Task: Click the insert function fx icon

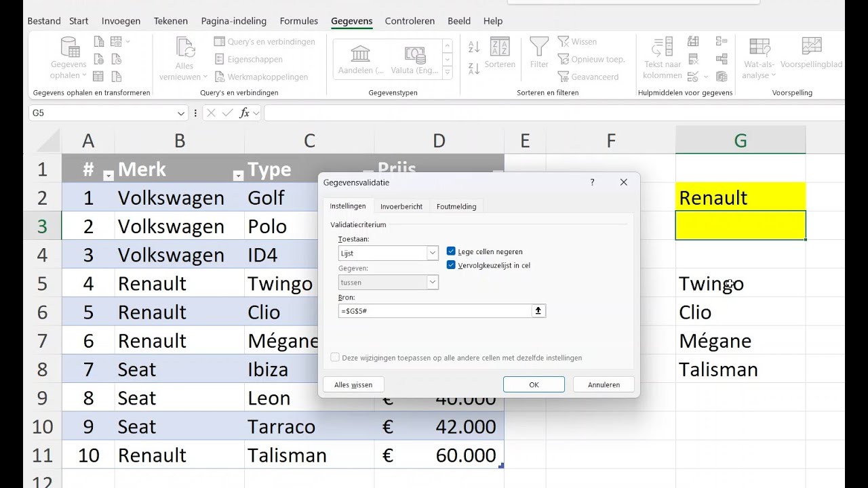Action: (244, 113)
